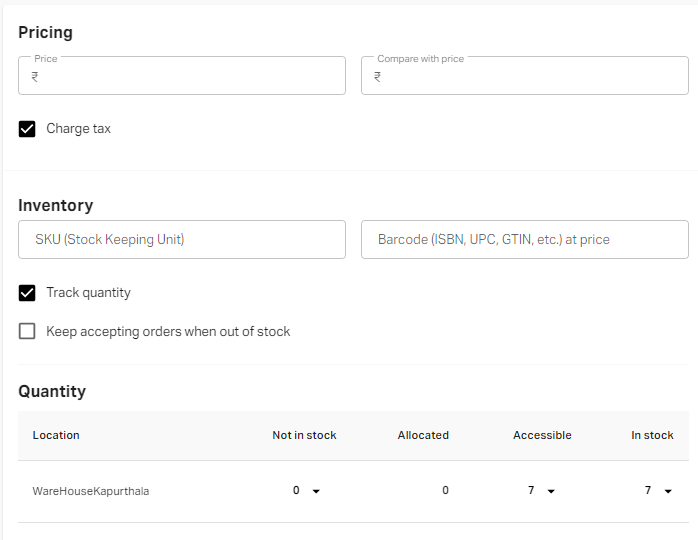Focus the Price input field
This screenshot has height=540, width=698.
(x=190, y=77)
